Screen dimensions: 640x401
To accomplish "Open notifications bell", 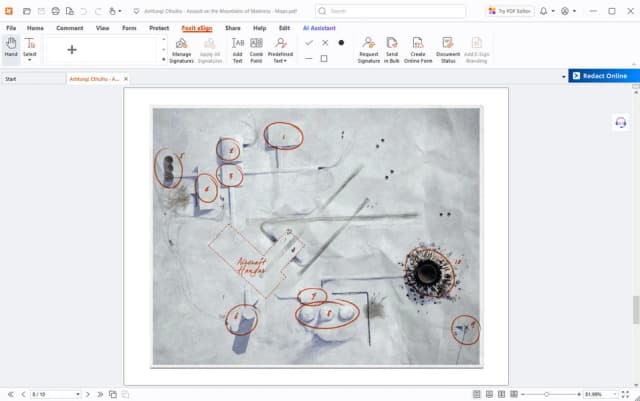I will tap(543, 11).
